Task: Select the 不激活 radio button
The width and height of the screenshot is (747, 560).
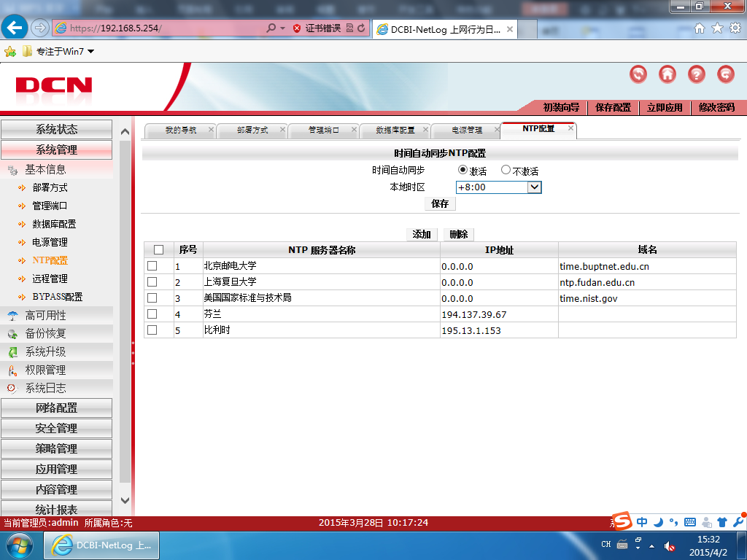Action: coord(506,170)
